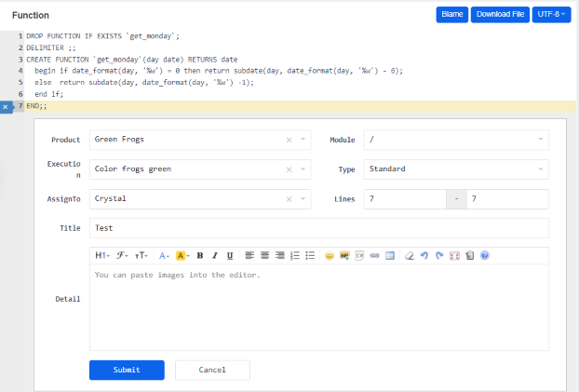Open the emoticon picker

(x=330, y=255)
